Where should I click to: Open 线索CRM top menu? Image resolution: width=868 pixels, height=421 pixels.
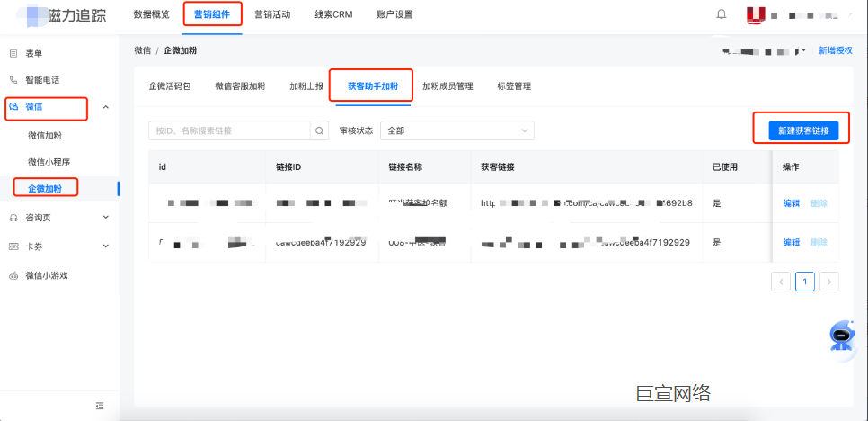[333, 14]
